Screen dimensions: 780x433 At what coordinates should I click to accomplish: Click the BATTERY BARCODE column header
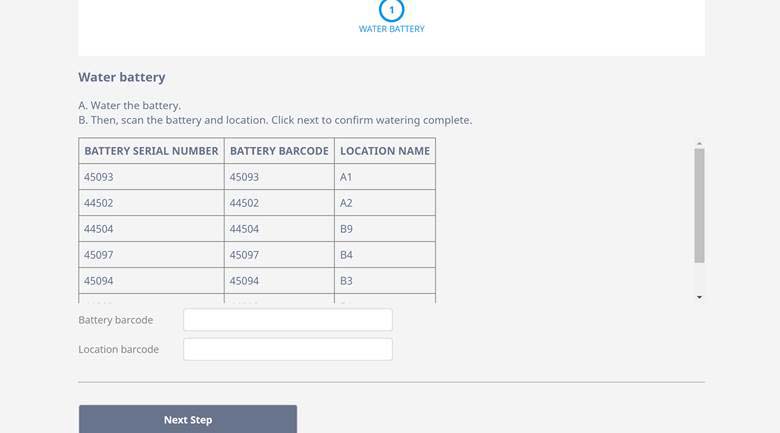pos(279,151)
